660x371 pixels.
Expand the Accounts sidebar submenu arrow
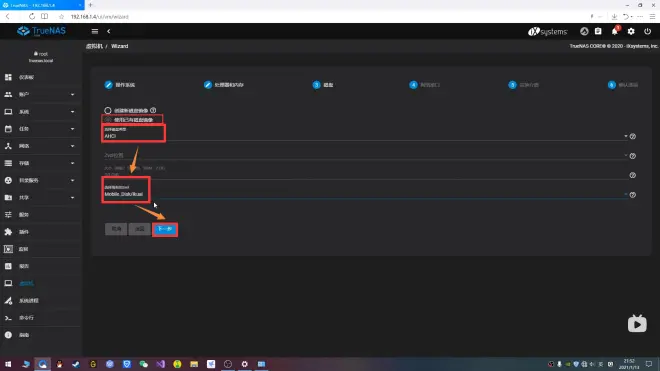click(x=72, y=94)
